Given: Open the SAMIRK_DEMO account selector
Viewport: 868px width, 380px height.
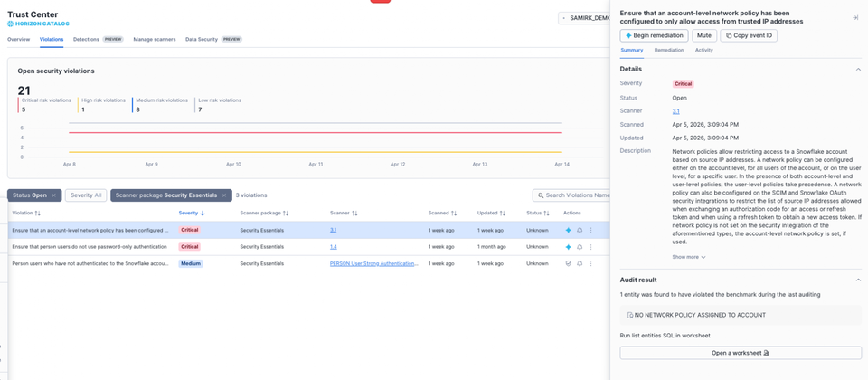Looking at the screenshot, I should 584,18.
